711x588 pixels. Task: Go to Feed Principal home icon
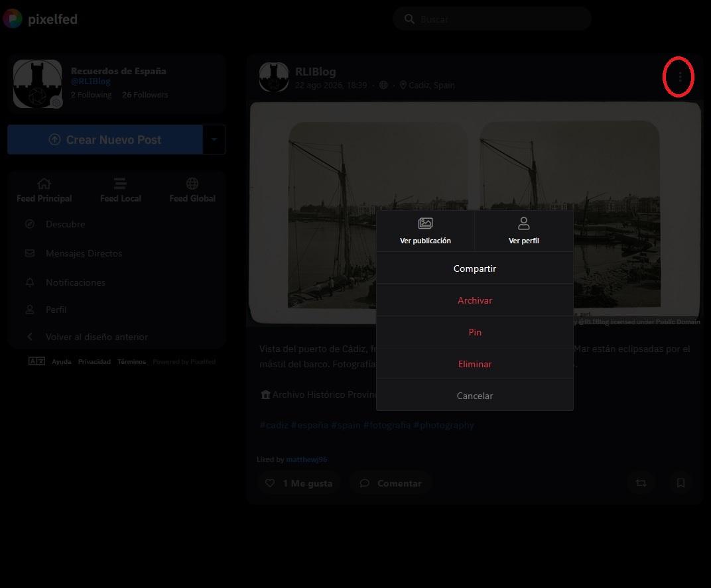pyautogui.click(x=44, y=184)
